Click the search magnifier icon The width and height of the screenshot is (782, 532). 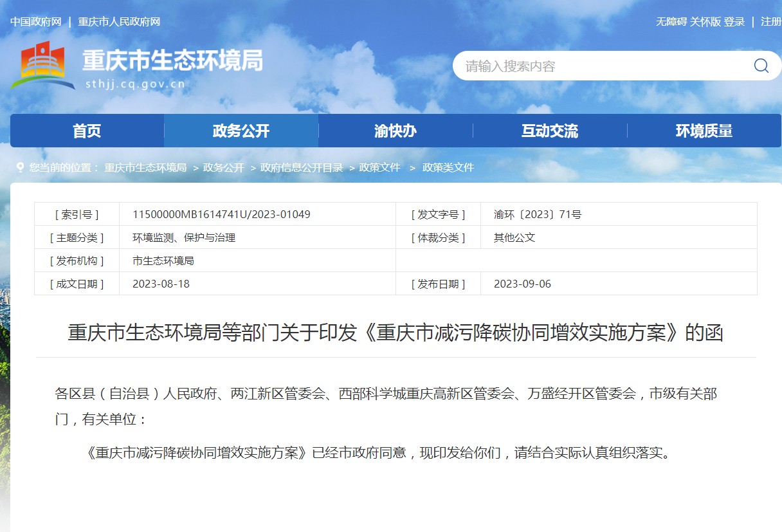[x=761, y=65]
